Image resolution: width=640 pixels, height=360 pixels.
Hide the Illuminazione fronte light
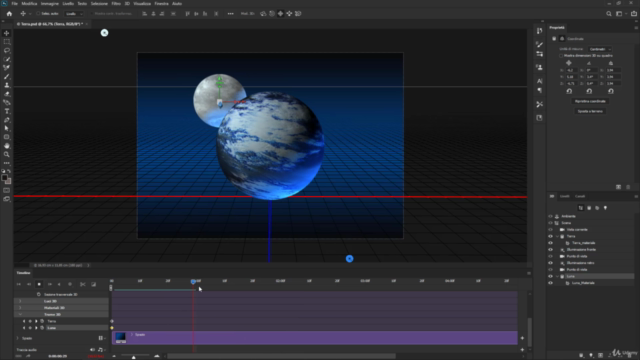(550, 249)
